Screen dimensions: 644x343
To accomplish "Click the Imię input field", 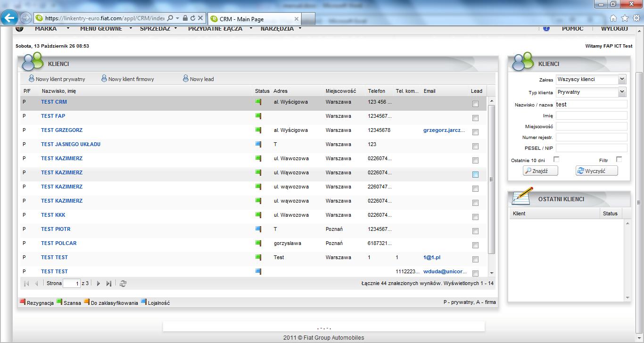I will pos(592,115).
